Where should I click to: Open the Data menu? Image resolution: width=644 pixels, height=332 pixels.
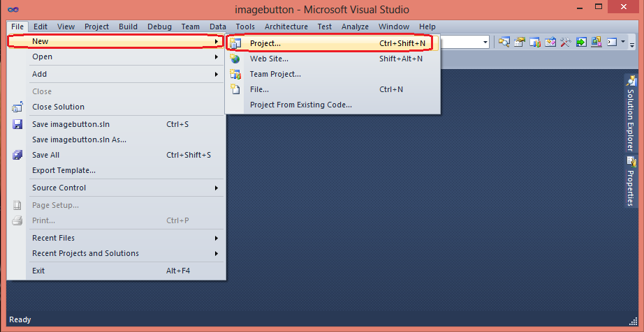[218, 27]
